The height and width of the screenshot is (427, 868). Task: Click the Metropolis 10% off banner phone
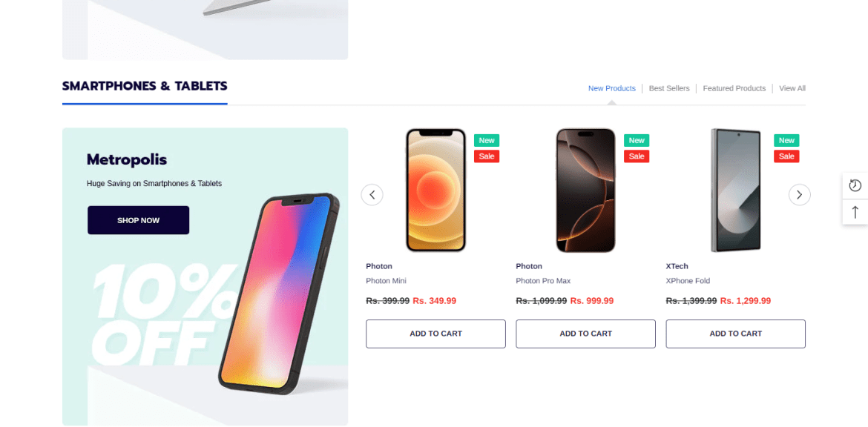point(280,293)
